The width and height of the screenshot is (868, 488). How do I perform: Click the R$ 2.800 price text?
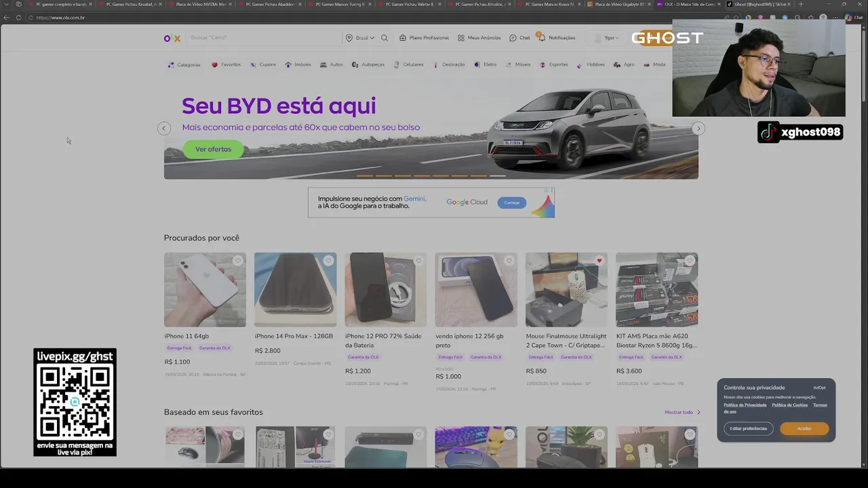coord(267,351)
